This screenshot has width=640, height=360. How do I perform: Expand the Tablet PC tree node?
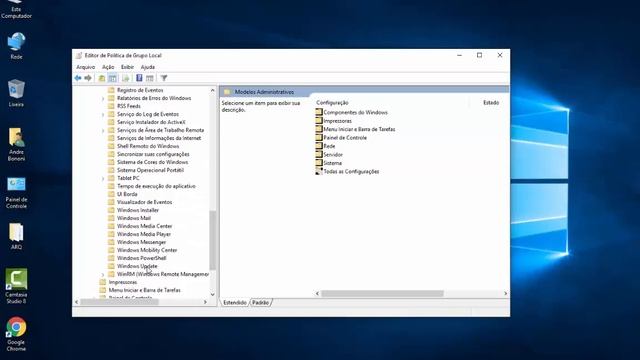pyautogui.click(x=103, y=178)
